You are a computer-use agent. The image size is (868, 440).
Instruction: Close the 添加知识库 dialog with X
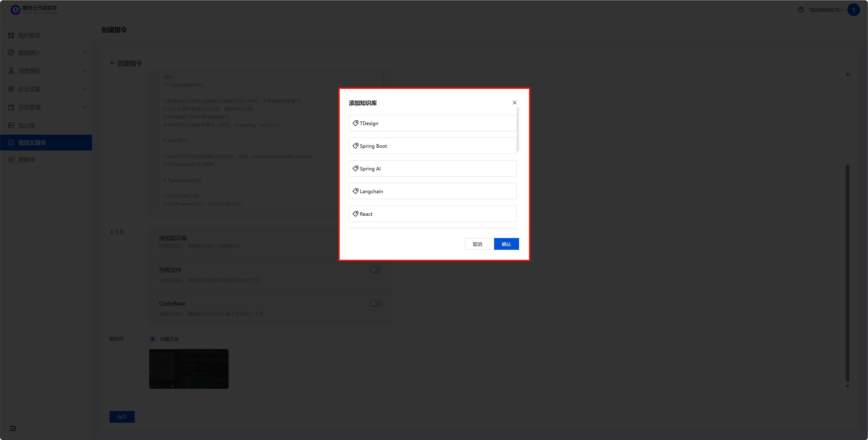coord(514,103)
